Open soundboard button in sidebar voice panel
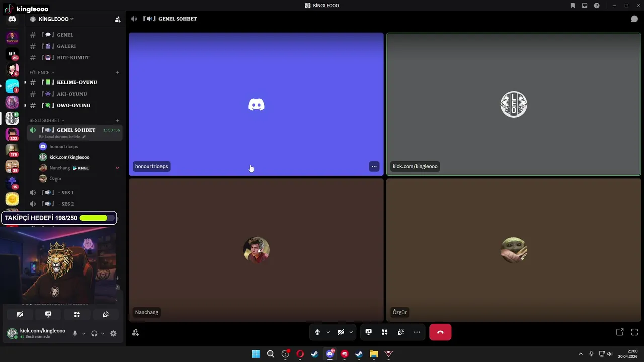The height and width of the screenshot is (362, 644). (106, 314)
